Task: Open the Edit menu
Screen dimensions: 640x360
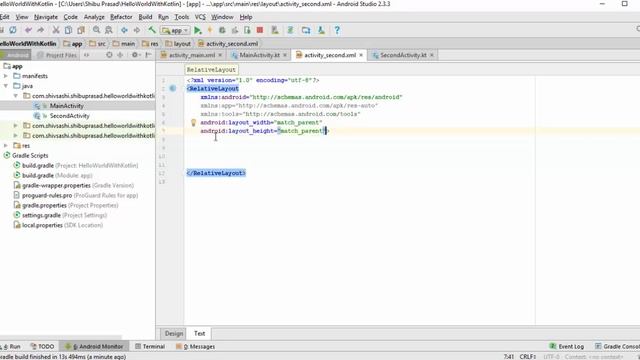Action: (4, 17)
